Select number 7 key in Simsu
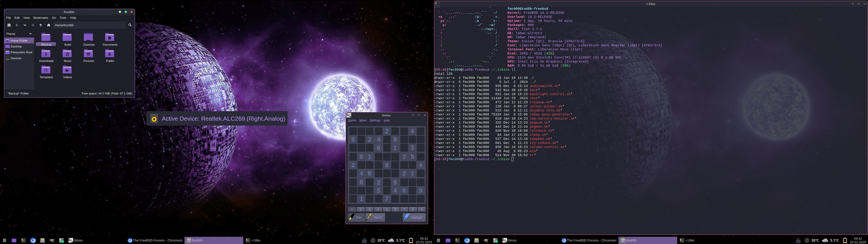This screenshot has height=244, width=868. pos(404,209)
